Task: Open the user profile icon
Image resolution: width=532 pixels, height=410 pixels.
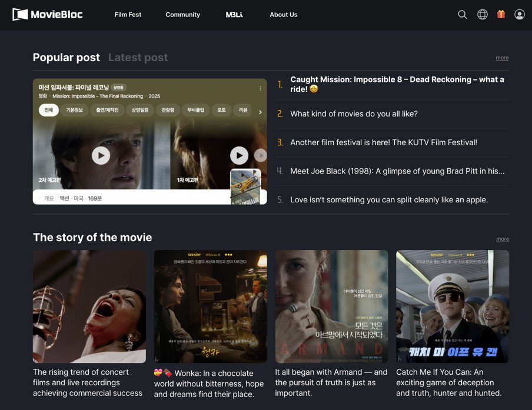Action: pos(520,14)
